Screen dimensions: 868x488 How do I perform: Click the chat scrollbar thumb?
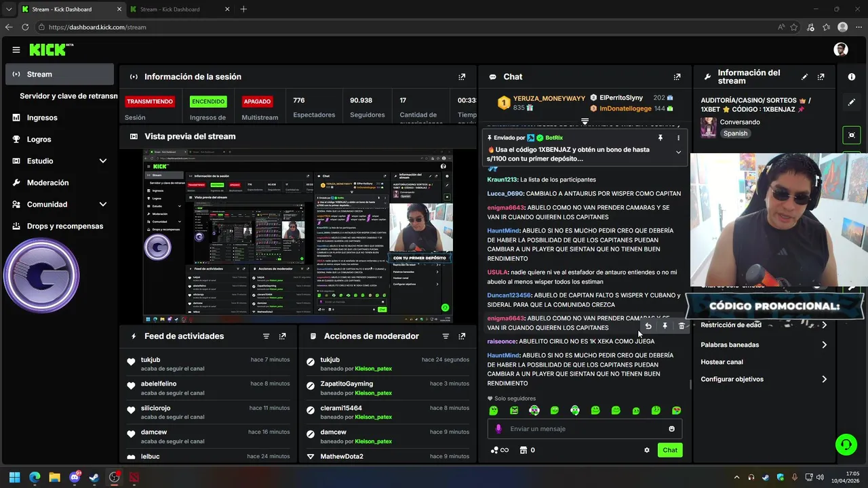click(x=690, y=384)
